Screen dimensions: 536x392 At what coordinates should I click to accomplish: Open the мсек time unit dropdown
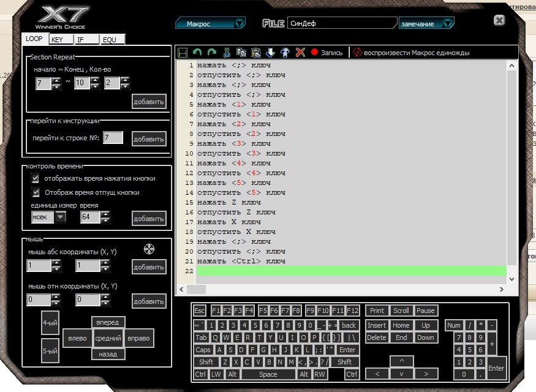click(49, 217)
